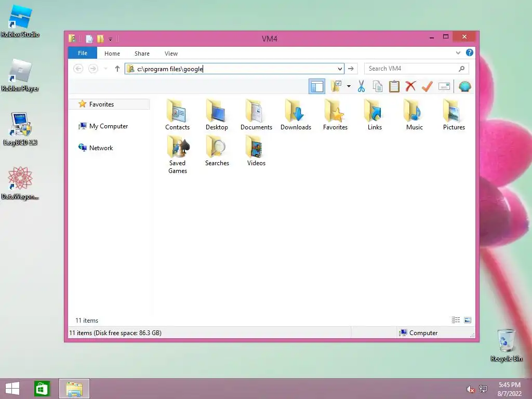Click '11 items (Disk free space: 86.3 GB)' status text
The height and width of the screenshot is (399, 532).
[x=115, y=333]
